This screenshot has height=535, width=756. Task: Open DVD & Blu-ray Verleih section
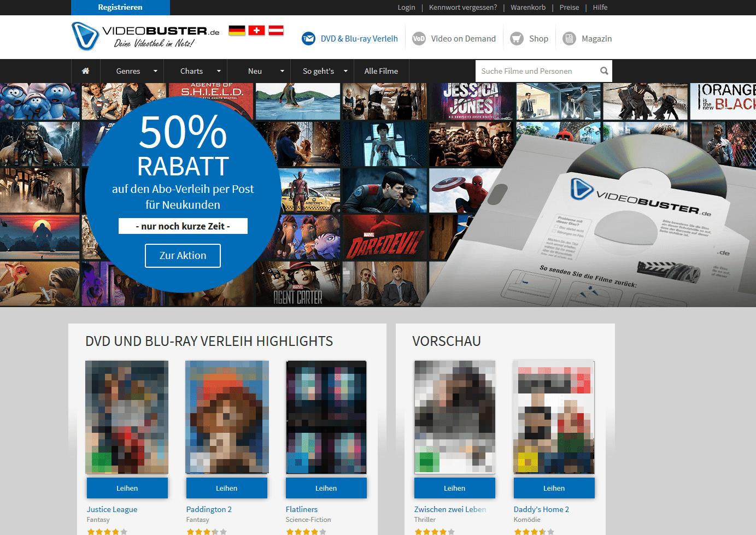click(x=359, y=39)
